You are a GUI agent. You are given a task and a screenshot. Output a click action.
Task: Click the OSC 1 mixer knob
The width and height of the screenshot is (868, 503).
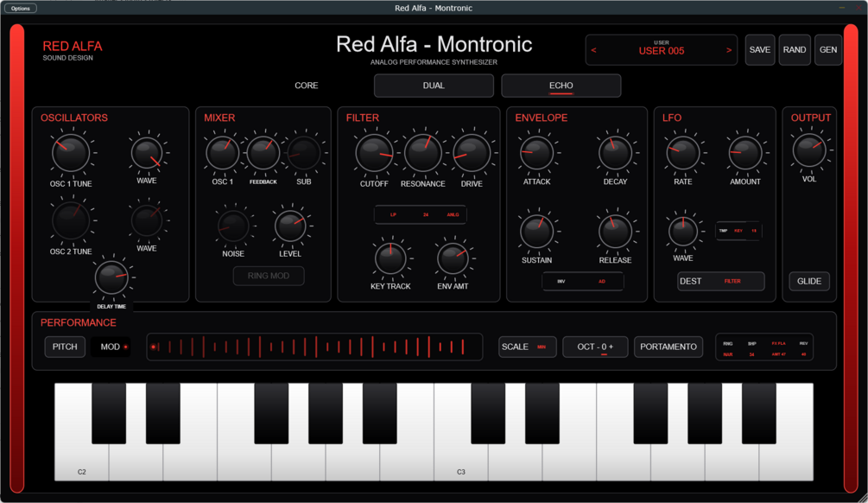click(x=223, y=153)
